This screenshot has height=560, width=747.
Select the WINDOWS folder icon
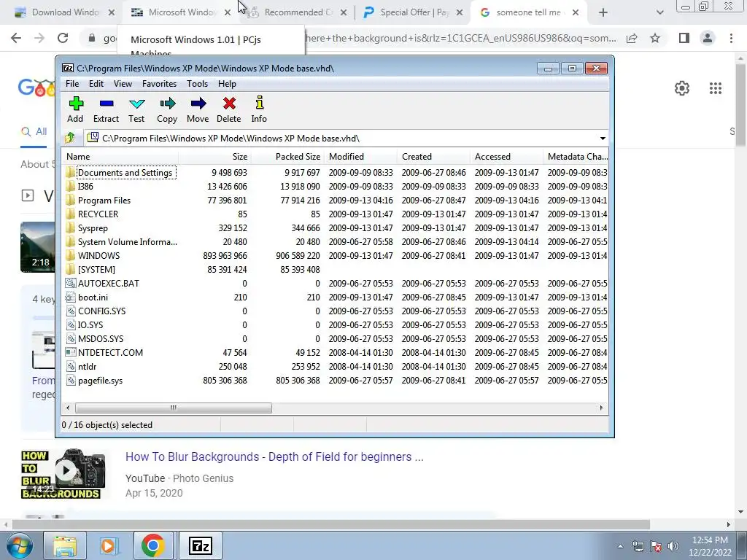[71, 256]
